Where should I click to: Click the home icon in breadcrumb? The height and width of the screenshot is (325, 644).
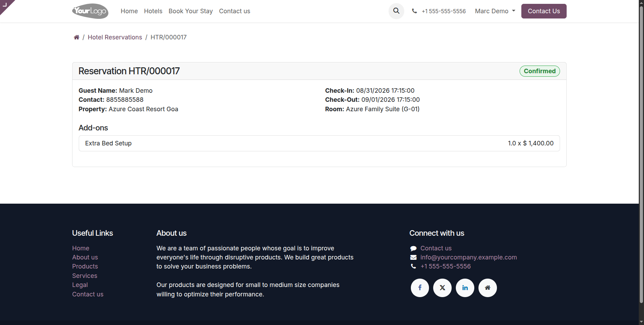tap(76, 37)
